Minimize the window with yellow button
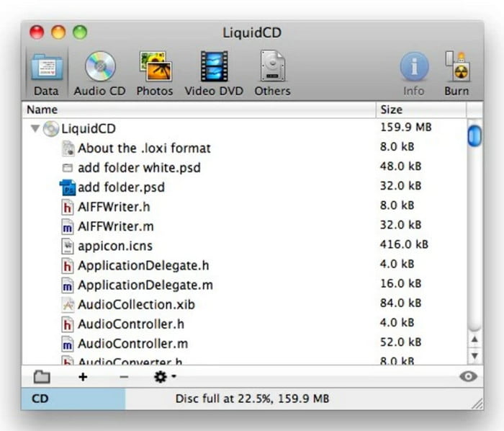Viewport: 504px width, 431px height. [58, 32]
